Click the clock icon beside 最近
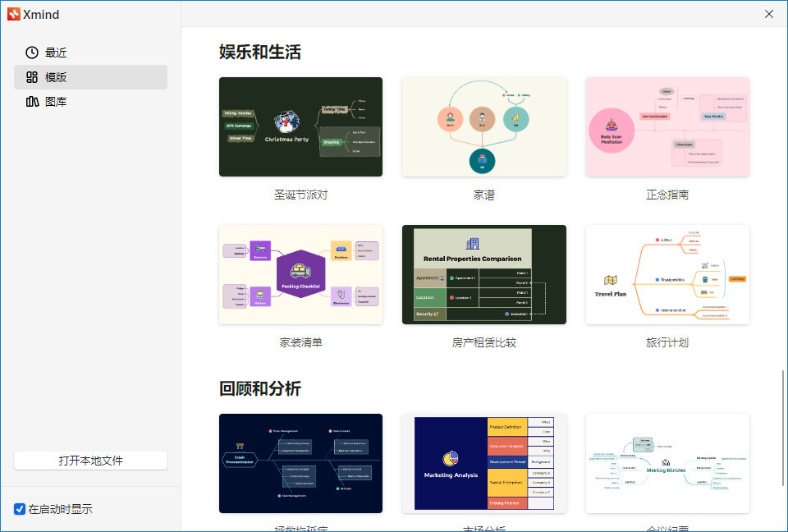Image resolution: width=788 pixels, height=532 pixels. point(32,53)
